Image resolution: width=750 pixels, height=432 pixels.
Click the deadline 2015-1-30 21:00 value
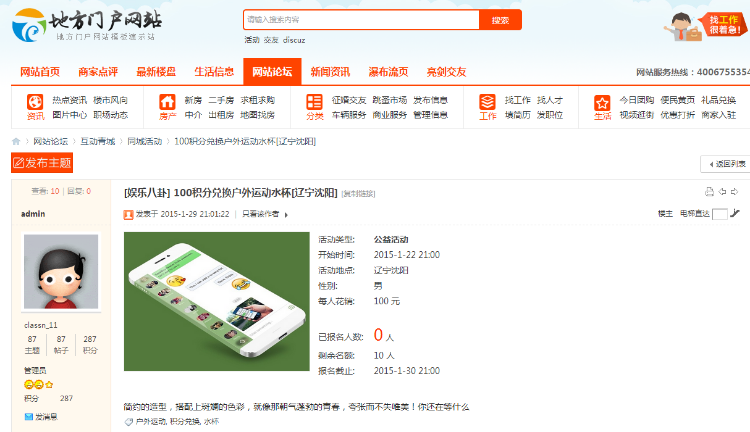point(407,371)
